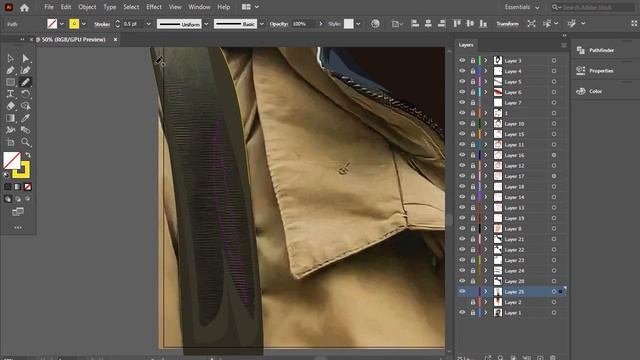Open Change Screen Mode button

coord(18,211)
